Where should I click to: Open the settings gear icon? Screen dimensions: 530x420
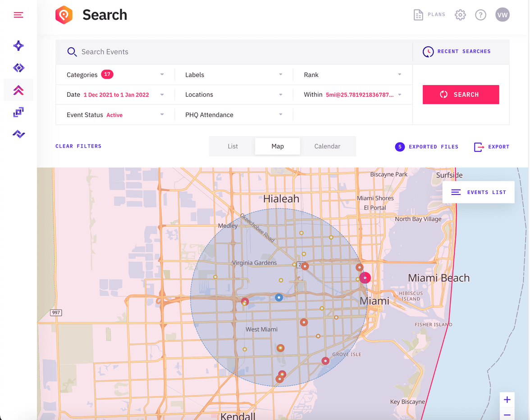point(460,14)
